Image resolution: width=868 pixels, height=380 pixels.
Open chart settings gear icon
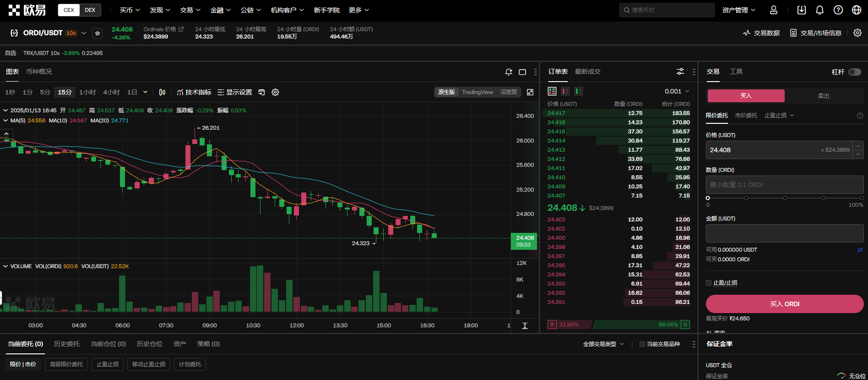[275, 92]
